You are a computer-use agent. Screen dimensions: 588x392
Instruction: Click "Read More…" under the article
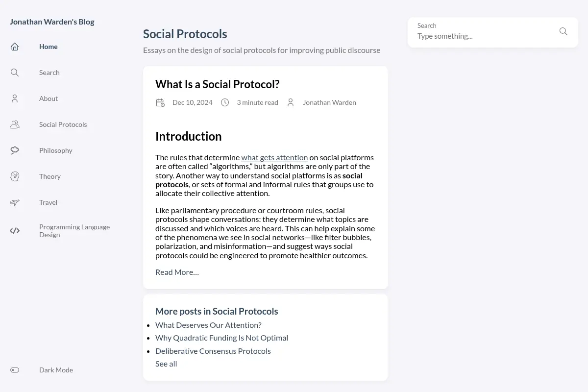177,272
